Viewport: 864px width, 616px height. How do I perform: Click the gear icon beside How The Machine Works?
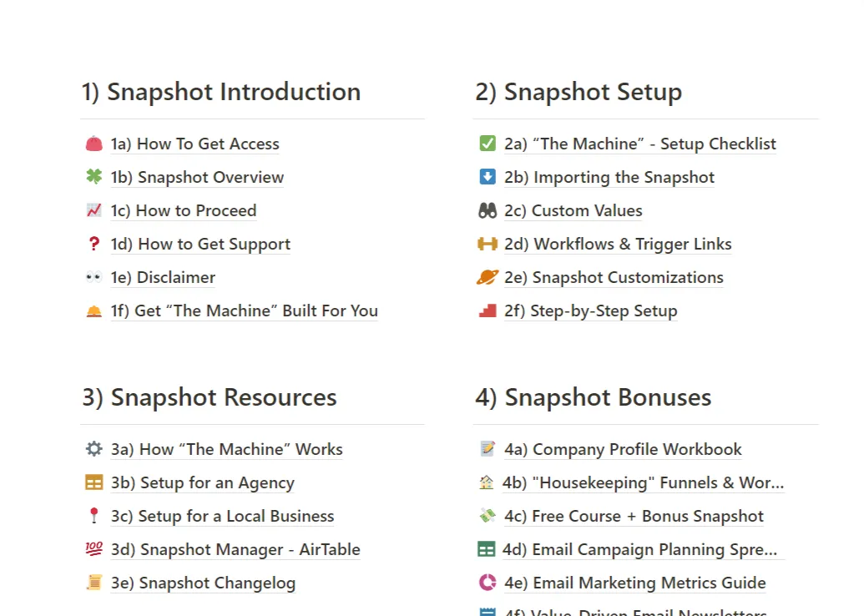tap(94, 449)
